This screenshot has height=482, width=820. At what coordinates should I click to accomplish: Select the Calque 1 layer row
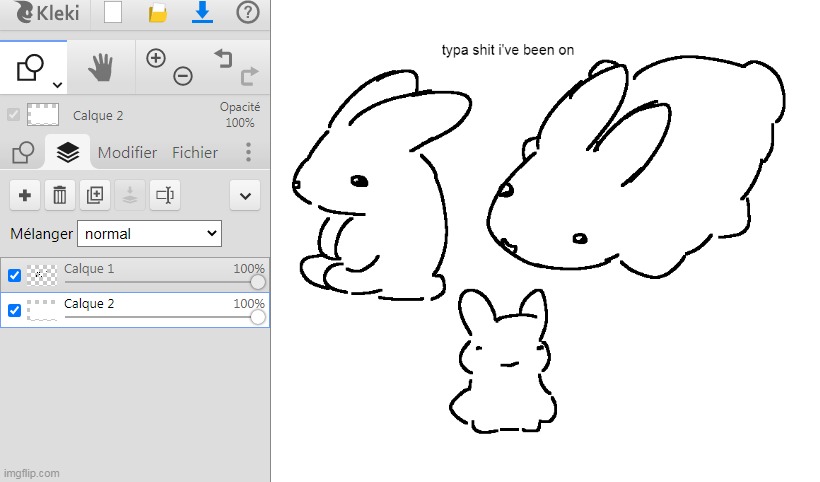coord(135,275)
